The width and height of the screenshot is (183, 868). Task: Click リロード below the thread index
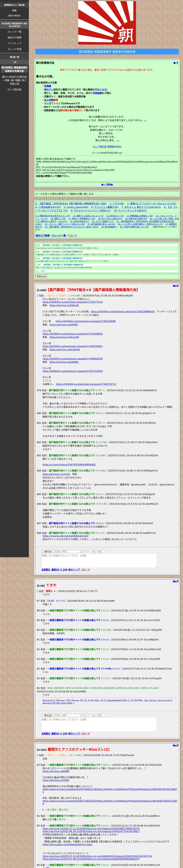point(72,236)
